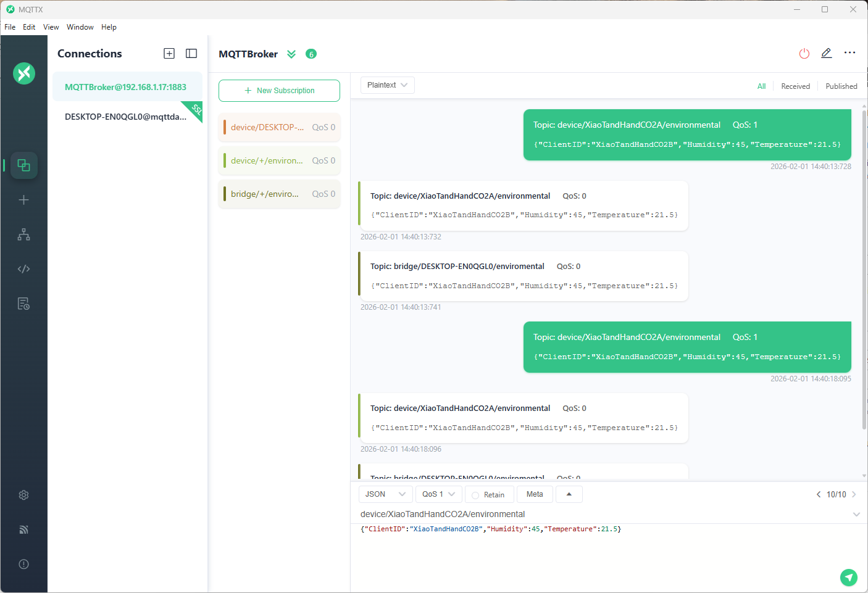Filter to Published messages only
The height and width of the screenshot is (593, 868).
(841, 86)
